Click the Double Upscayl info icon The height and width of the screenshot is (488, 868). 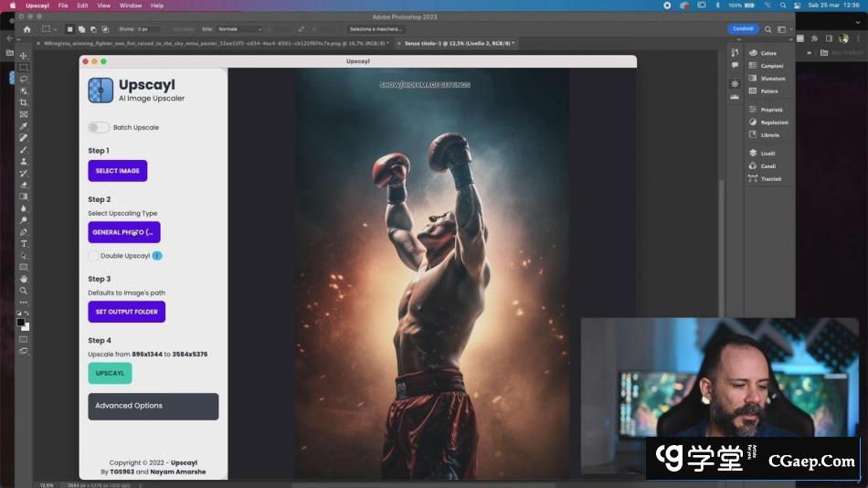[x=157, y=256]
